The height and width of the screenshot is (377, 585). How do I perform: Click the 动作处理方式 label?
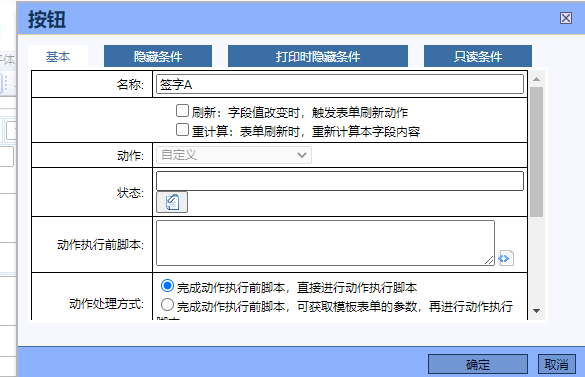point(106,304)
